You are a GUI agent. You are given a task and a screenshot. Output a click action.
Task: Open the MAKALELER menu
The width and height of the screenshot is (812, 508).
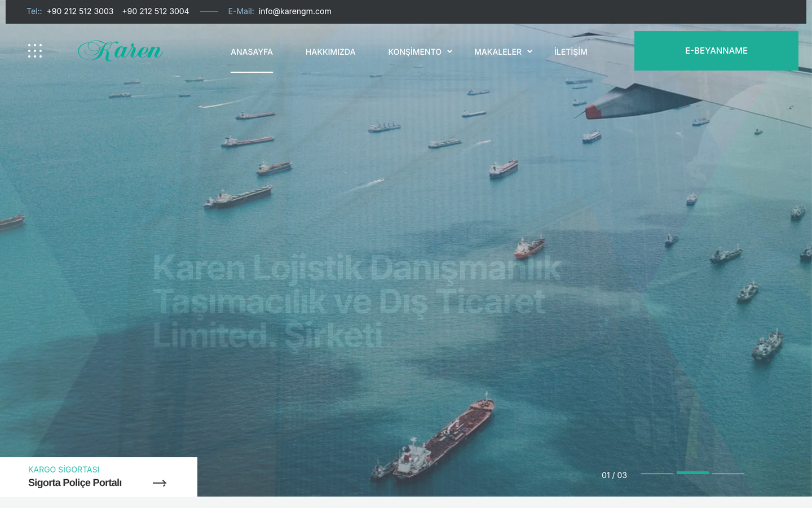(498, 52)
